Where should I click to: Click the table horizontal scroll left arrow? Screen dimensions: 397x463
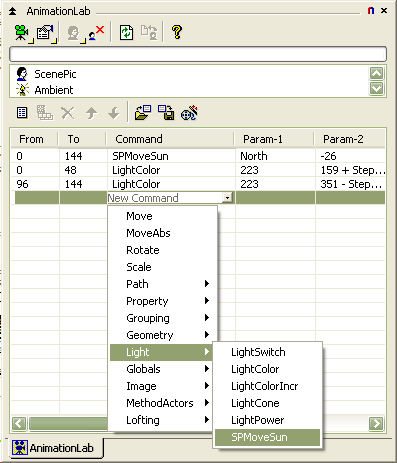pyautogui.click(x=19, y=424)
